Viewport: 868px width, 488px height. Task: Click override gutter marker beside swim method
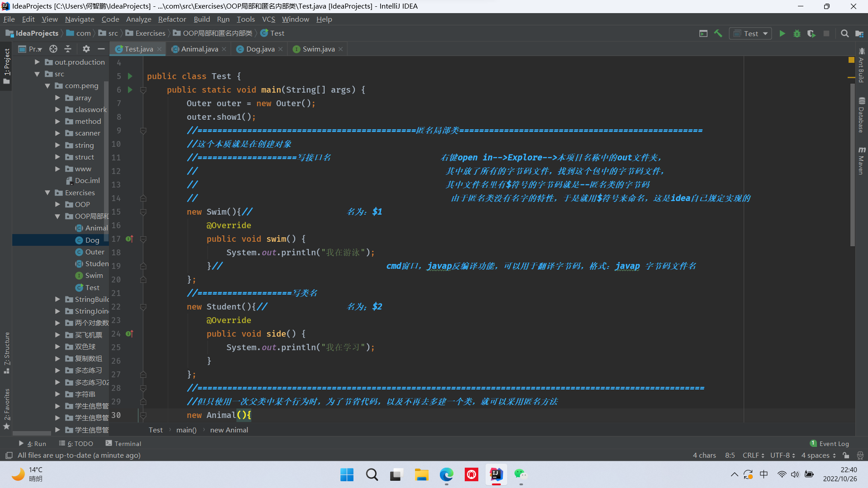(x=129, y=239)
